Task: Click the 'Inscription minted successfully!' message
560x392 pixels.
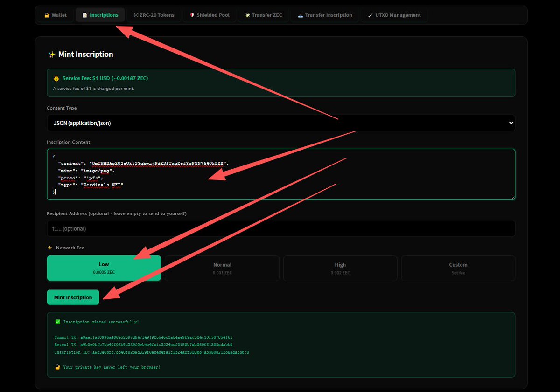Action: [x=101, y=322]
